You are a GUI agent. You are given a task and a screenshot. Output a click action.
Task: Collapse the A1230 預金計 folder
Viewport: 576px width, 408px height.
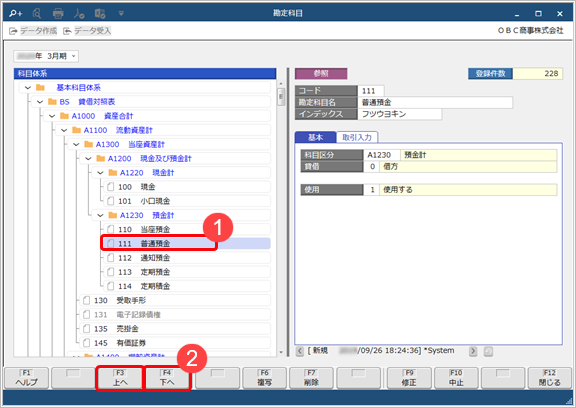[100, 216]
